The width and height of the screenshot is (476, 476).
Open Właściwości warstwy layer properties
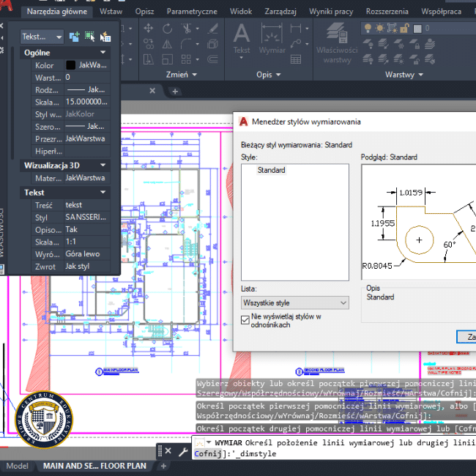337,43
